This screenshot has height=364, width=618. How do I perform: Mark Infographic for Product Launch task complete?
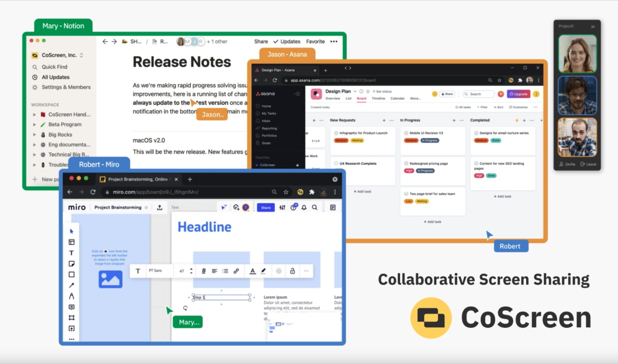coord(336,133)
